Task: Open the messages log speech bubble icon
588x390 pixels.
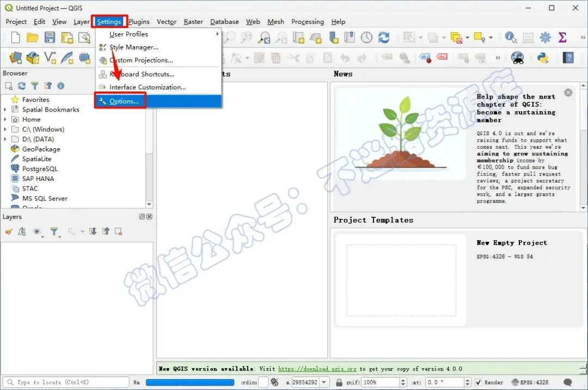Action: coord(568,382)
